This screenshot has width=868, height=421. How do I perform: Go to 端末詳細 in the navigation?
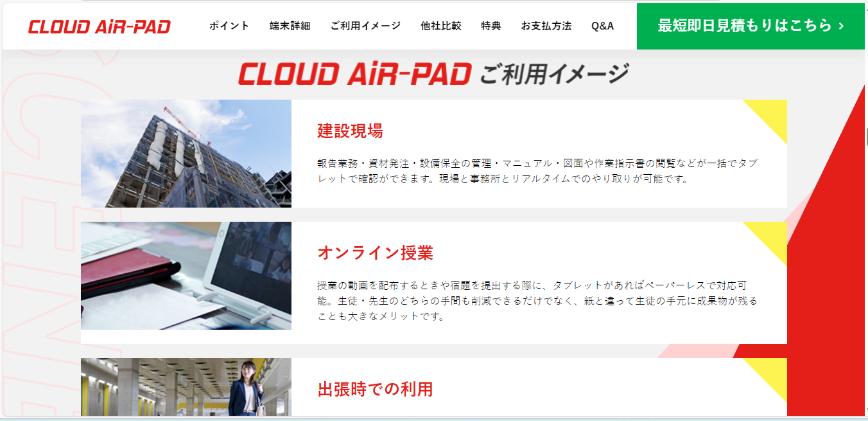click(290, 26)
